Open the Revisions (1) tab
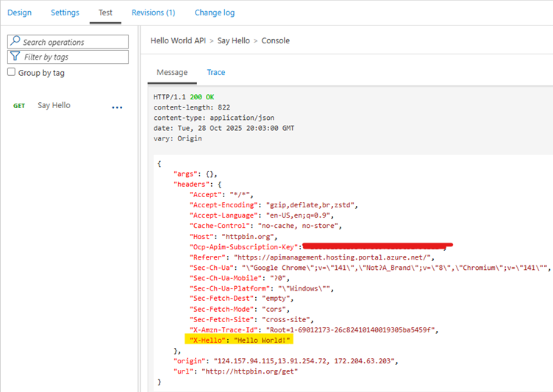The height and width of the screenshot is (392, 553). 153,13
